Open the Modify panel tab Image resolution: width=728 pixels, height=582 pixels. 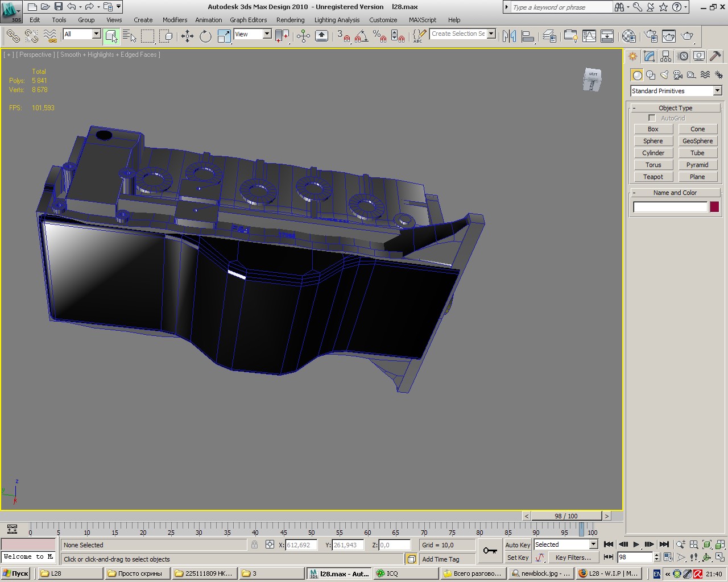click(x=649, y=56)
